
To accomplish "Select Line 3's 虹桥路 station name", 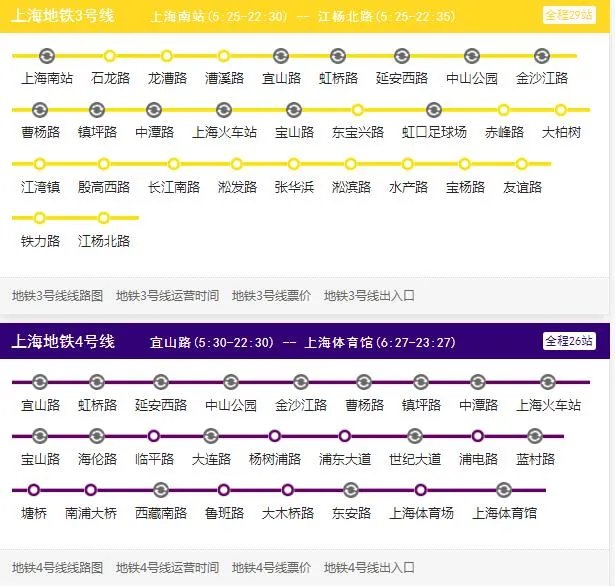I will (338, 78).
